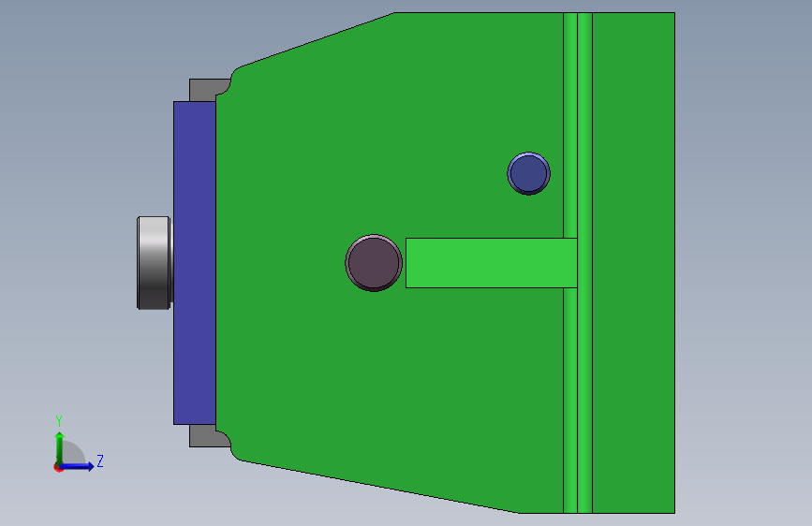Select the light green horizontal bar
Viewport: 812px width, 526px height.
point(492,263)
